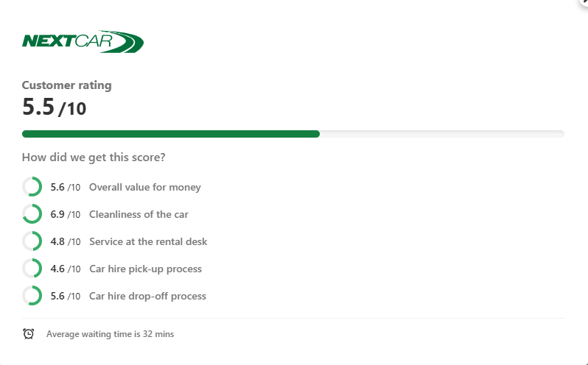Click the "Car hire pick-up process" label
Image resolution: width=588 pixels, height=365 pixels.
(x=145, y=269)
